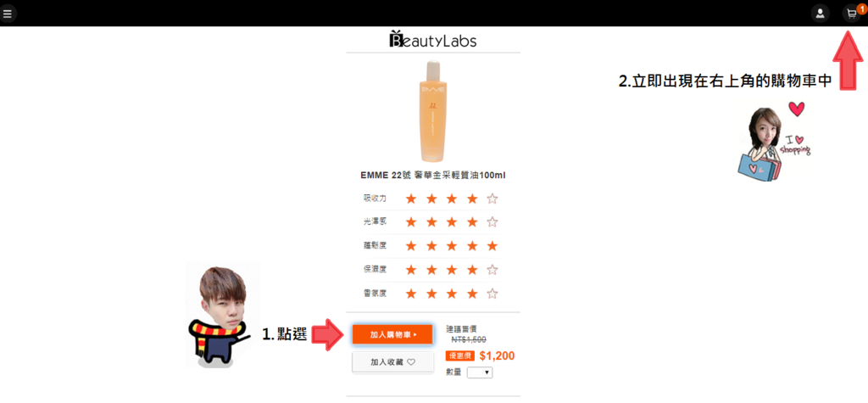The width and height of the screenshot is (868, 403).
Task: Open the user account icon
Action: [x=820, y=14]
